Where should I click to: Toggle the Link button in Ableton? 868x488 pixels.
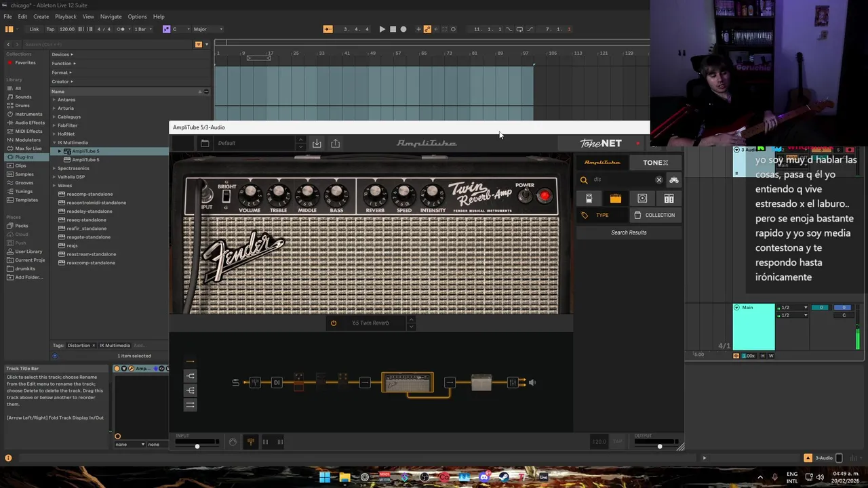point(34,29)
